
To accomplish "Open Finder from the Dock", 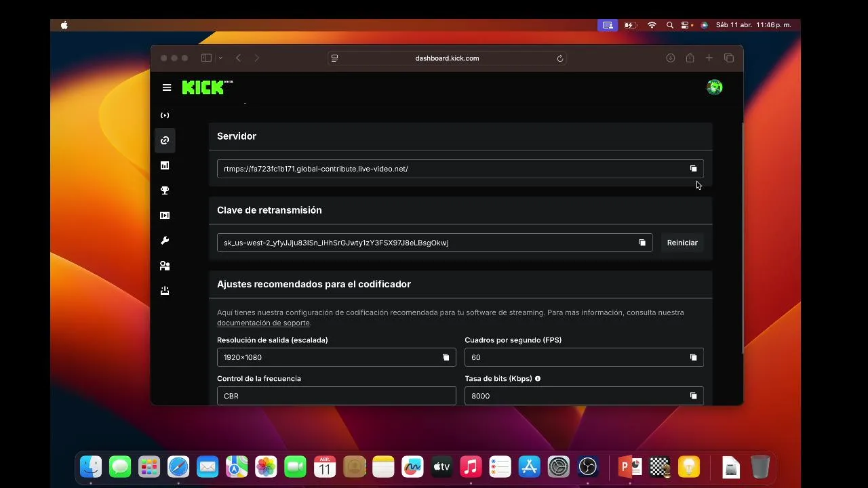I will click(91, 466).
